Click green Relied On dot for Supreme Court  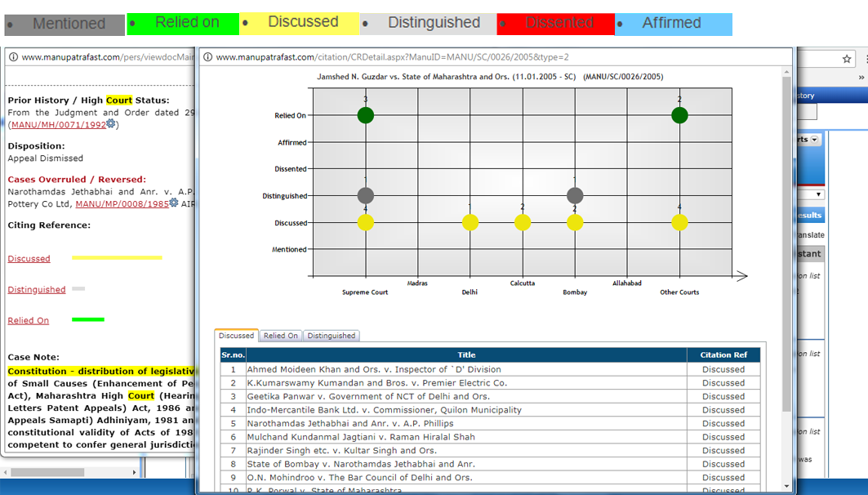coord(365,115)
